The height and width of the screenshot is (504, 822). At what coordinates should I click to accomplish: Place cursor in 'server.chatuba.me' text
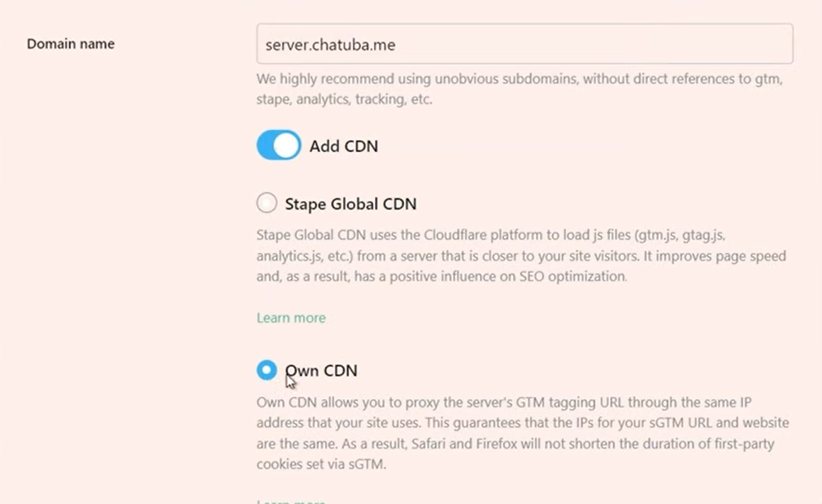(330, 45)
